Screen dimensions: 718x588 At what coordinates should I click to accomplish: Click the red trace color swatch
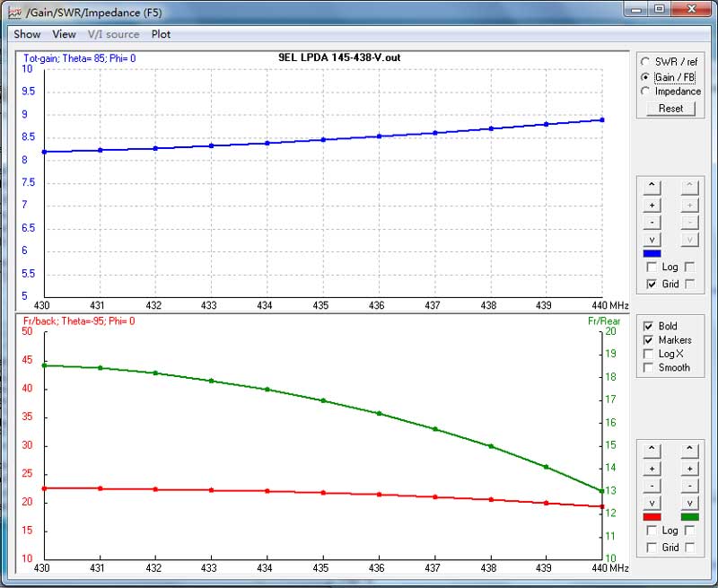652,517
